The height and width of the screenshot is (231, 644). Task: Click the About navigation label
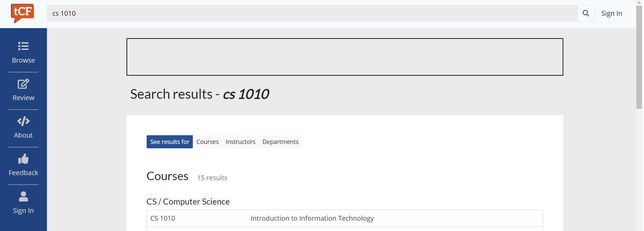pyautogui.click(x=23, y=135)
